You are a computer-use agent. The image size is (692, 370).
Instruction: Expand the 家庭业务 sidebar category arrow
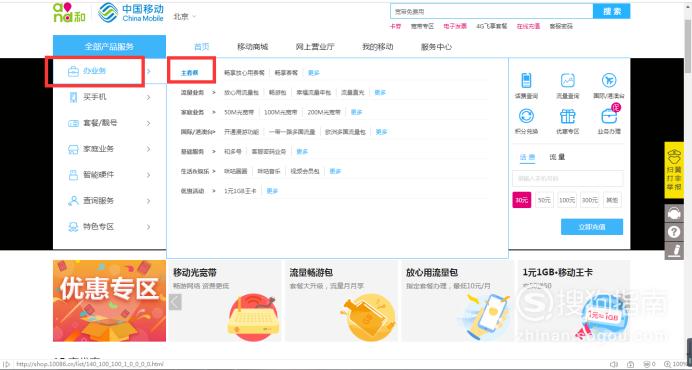pos(149,149)
